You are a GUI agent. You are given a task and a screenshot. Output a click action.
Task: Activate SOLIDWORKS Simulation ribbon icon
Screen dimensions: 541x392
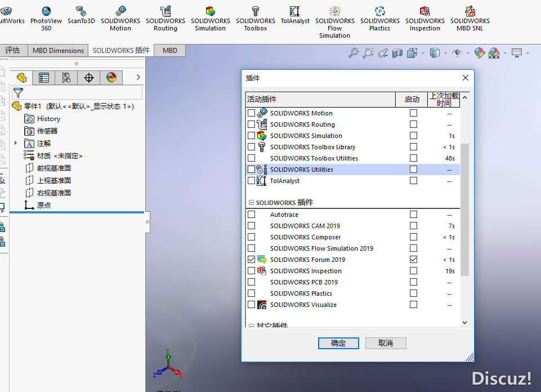pyautogui.click(x=210, y=19)
